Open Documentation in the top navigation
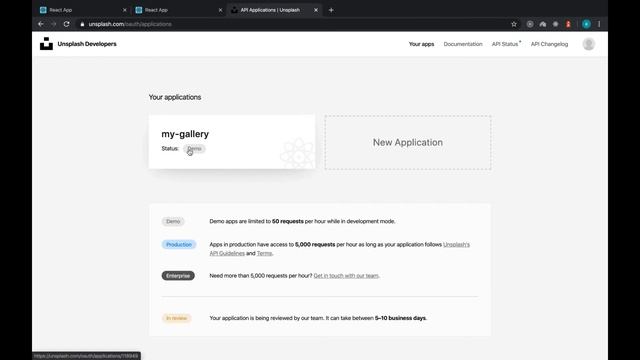This screenshot has height=360, width=640. (x=463, y=44)
